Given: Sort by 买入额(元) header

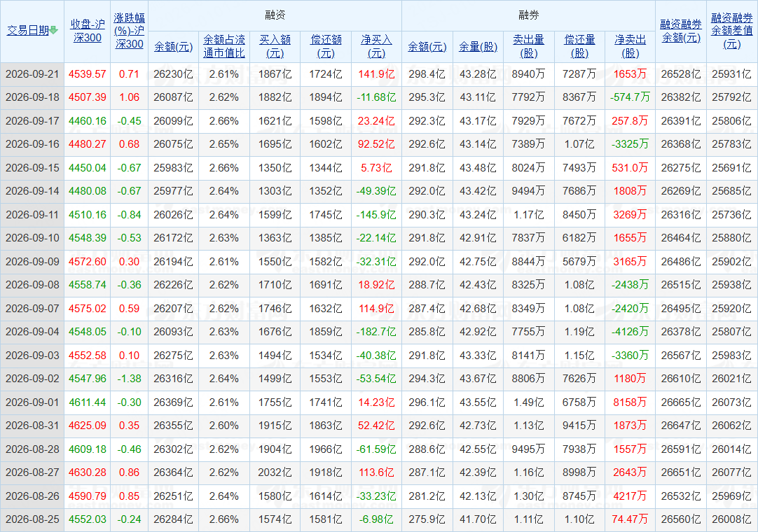Looking at the screenshot, I should click(x=275, y=46).
